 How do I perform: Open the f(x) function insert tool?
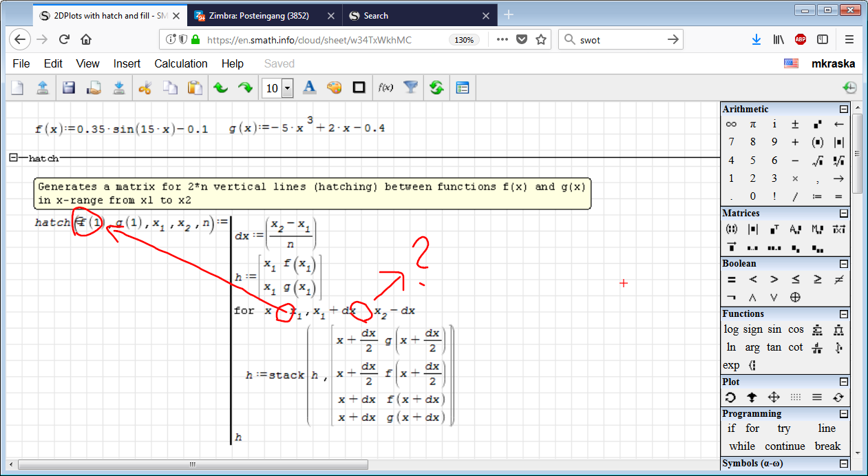pyautogui.click(x=385, y=87)
